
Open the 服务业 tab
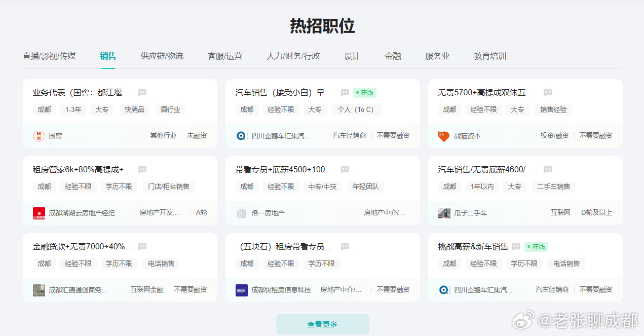(x=437, y=56)
